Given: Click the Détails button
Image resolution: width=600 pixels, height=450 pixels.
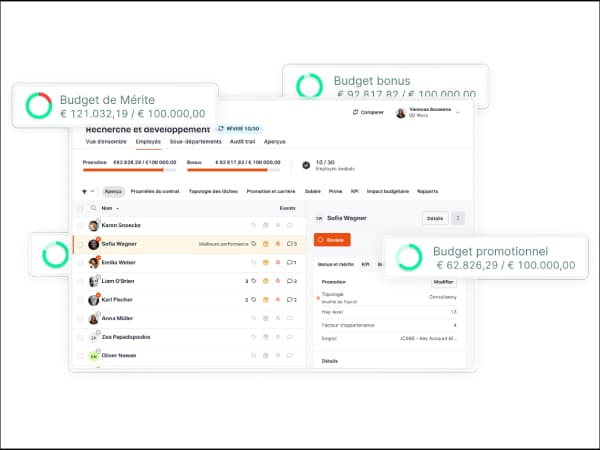Looking at the screenshot, I should (x=435, y=218).
